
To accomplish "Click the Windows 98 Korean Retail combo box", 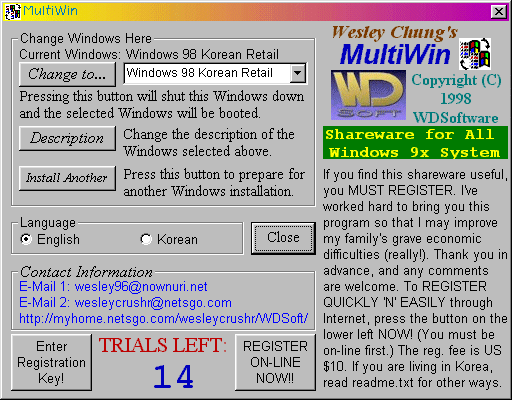I will point(215,73).
